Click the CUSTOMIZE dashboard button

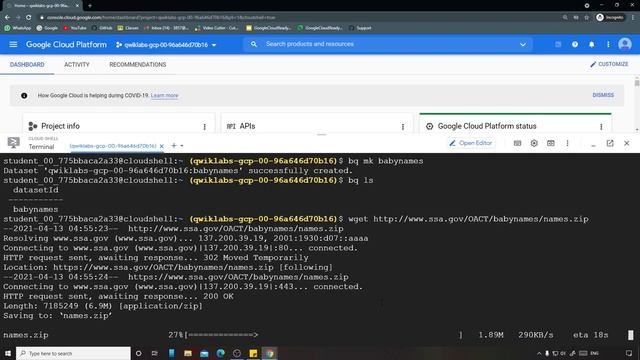point(609,64)
